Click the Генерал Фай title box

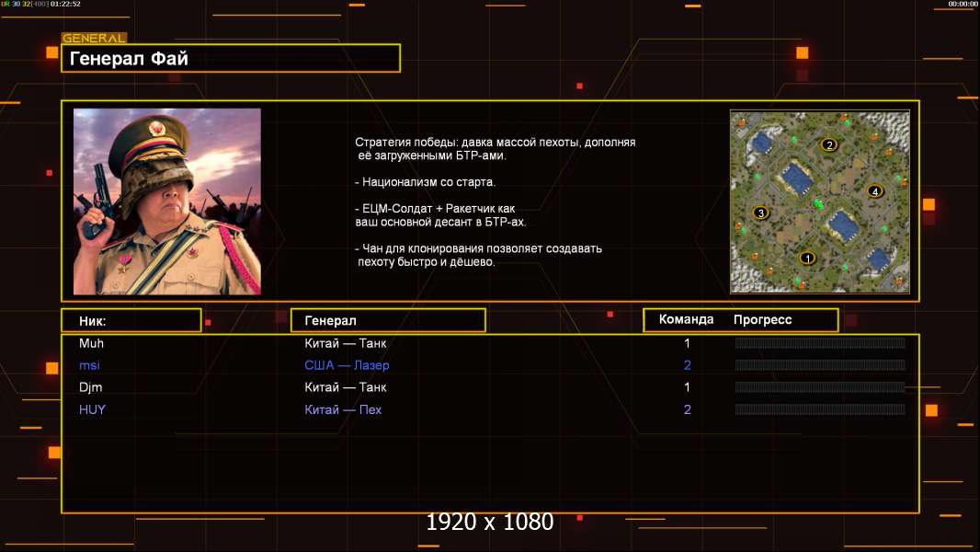(230, 58)
